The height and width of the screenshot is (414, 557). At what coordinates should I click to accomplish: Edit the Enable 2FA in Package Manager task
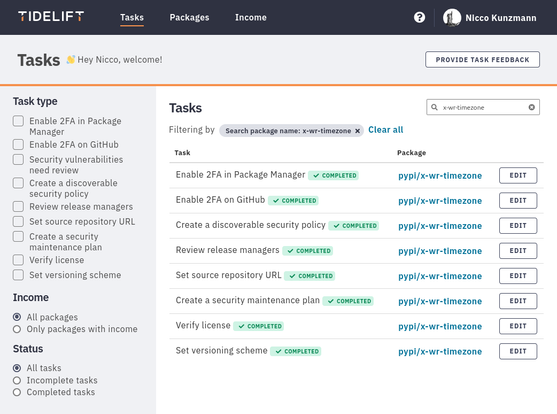point(518,175)
